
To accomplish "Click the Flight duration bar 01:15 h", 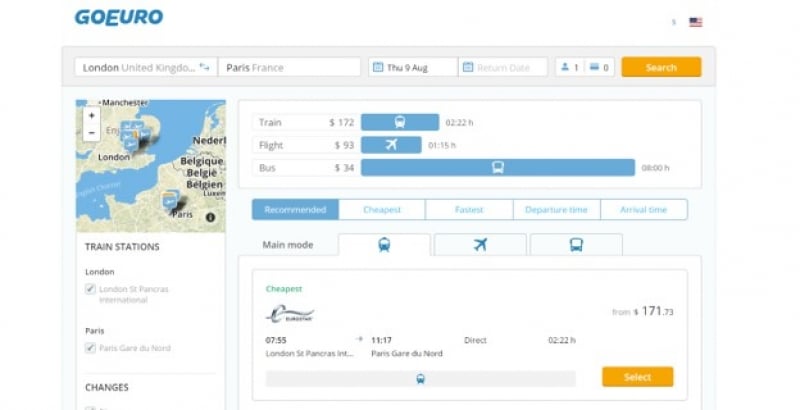I will (x=391, y=145).
